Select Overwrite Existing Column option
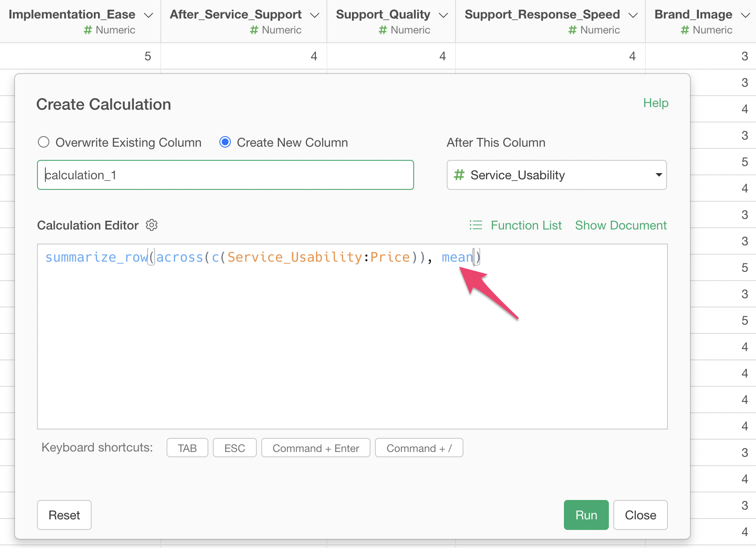 coord(44,142)
